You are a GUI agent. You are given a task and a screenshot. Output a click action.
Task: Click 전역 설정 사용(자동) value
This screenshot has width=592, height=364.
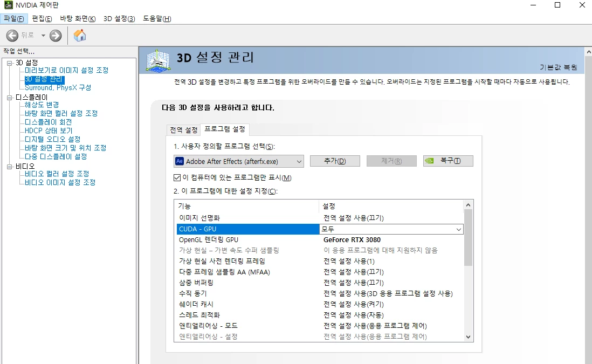coord(353,315)
